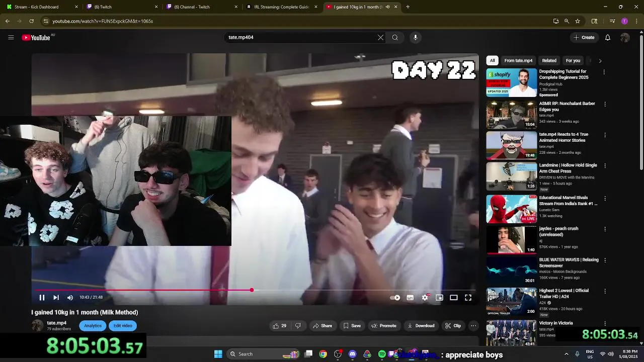
Task: Seek using the red progress bar handle
Action: pos(252,290)
